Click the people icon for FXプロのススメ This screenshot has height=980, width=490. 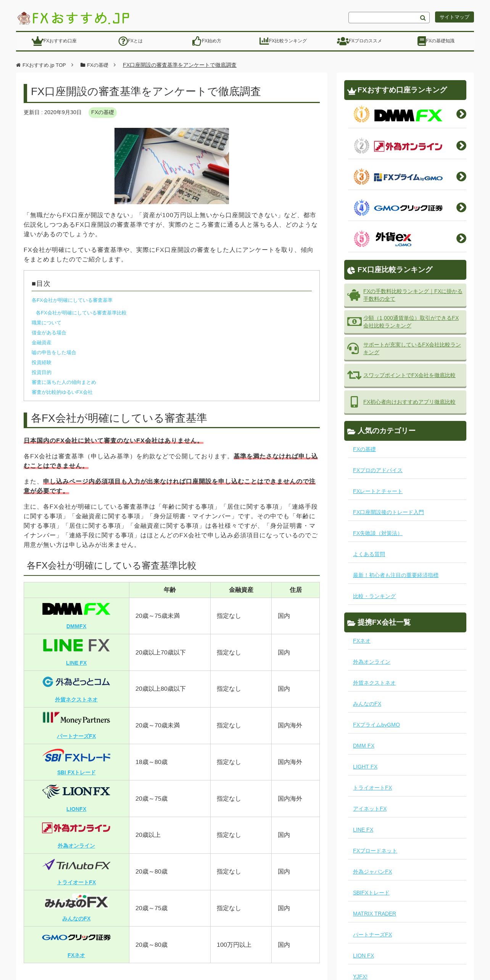(343, 41)
